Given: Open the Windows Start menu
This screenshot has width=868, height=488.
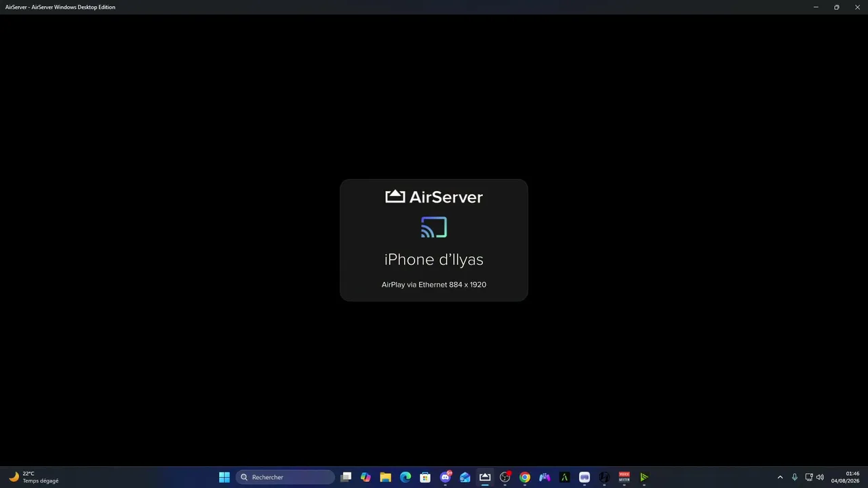Looking at the screenshot, I should 224,477.
